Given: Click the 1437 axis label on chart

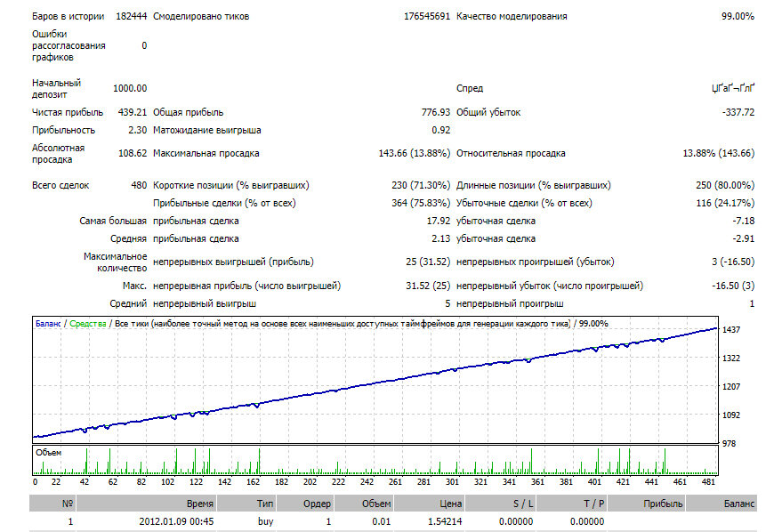Looking at the screenshot, I should coord(731,329).
